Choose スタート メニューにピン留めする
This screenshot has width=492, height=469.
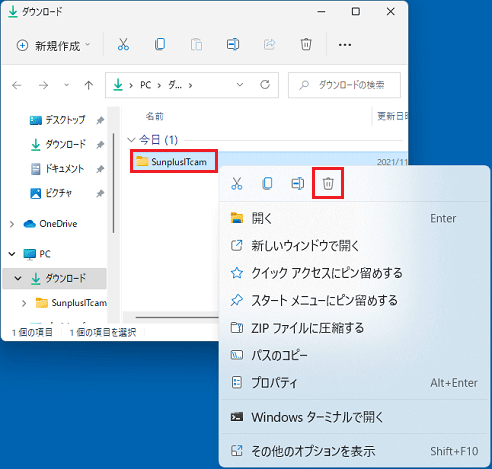coord(354,300)
